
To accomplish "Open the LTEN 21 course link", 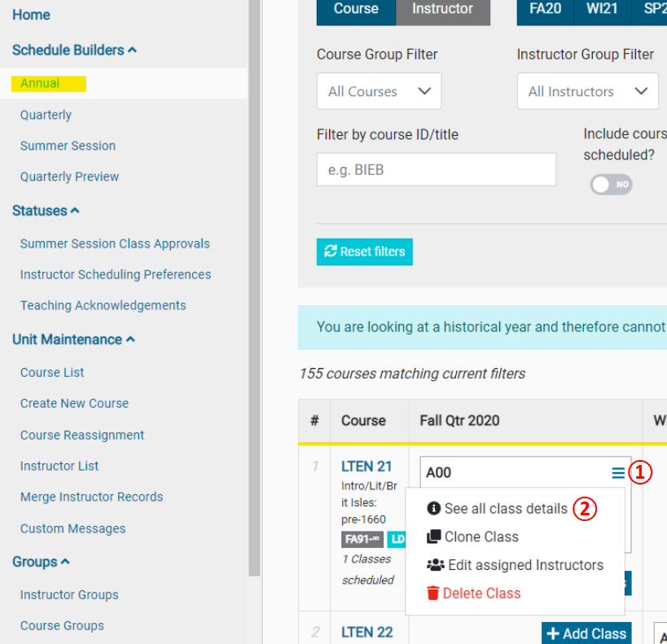I will 366,467.
